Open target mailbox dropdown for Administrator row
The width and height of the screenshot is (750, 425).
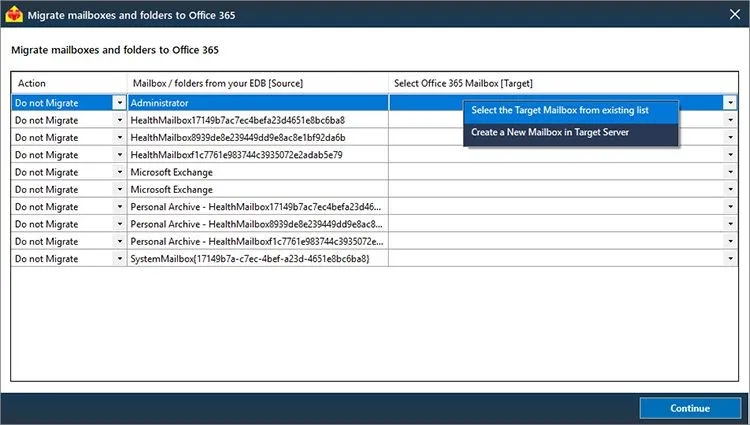click(x=730, y=103)
